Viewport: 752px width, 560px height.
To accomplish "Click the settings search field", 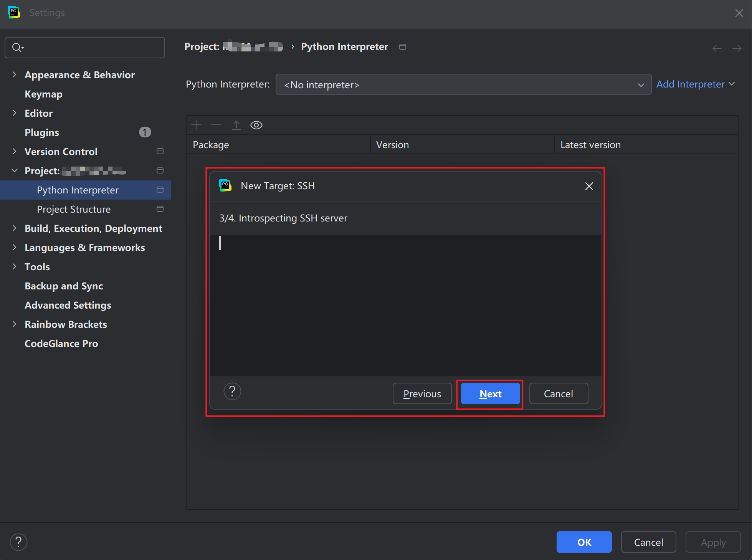I will 85,48.
